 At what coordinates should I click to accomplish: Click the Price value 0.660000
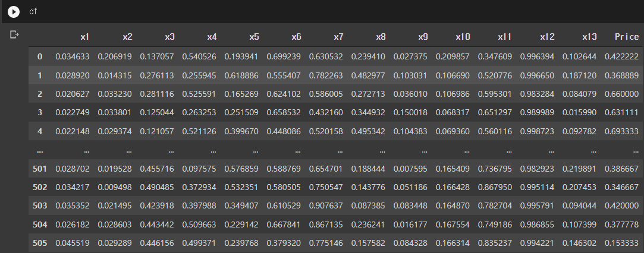pyautogui.click(x=622, y=94)
